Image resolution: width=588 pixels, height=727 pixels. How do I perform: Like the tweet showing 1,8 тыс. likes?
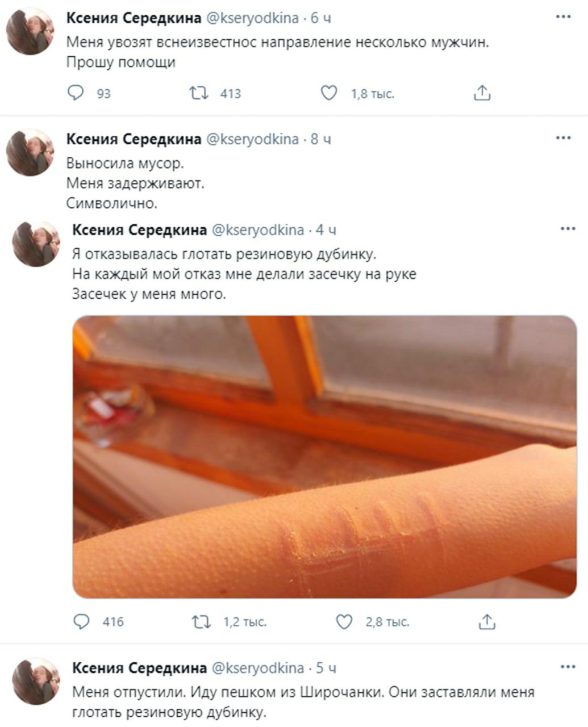click(x=330, y=93)
